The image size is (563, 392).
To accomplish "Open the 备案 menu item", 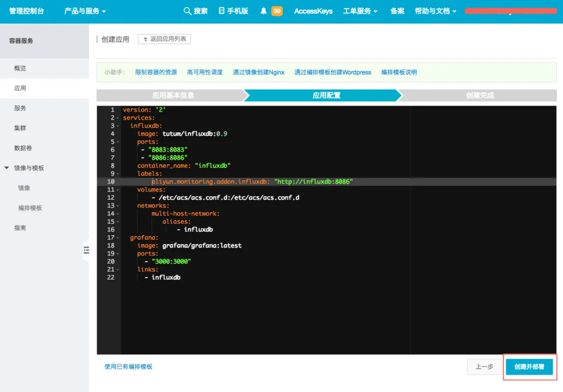I will (x=397, y=11).
